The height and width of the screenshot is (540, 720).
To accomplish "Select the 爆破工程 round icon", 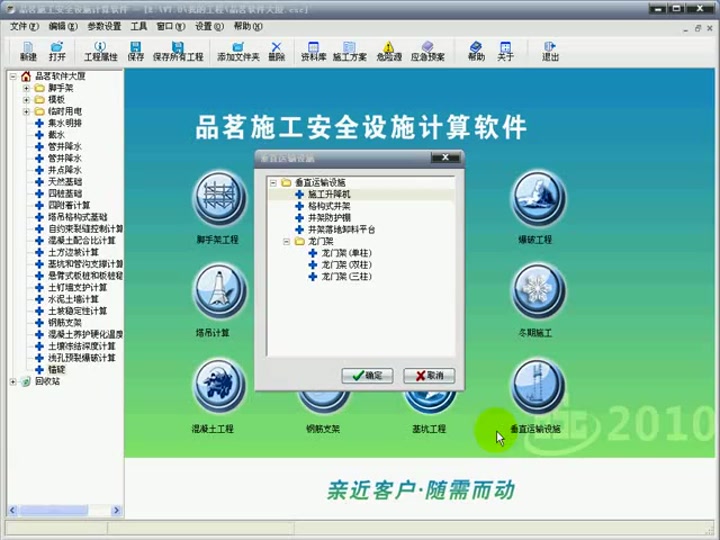I will (534, 197).
